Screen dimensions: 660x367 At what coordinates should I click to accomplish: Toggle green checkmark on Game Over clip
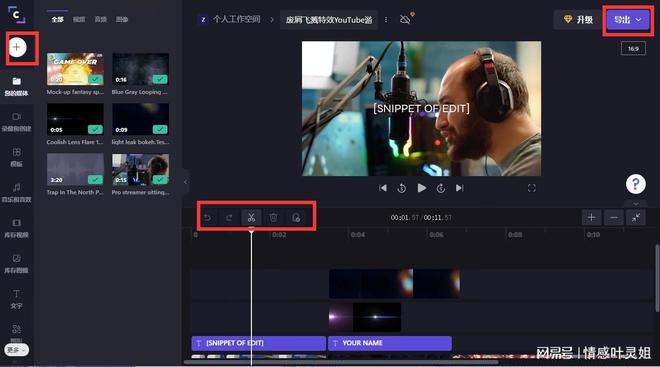click(x=96, y=79)
